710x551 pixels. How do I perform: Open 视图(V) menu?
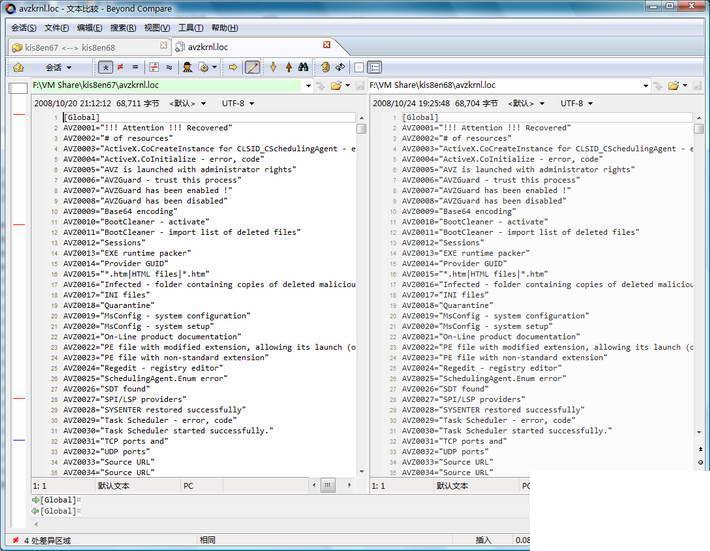pyautogui.click(x=157, y=28)
